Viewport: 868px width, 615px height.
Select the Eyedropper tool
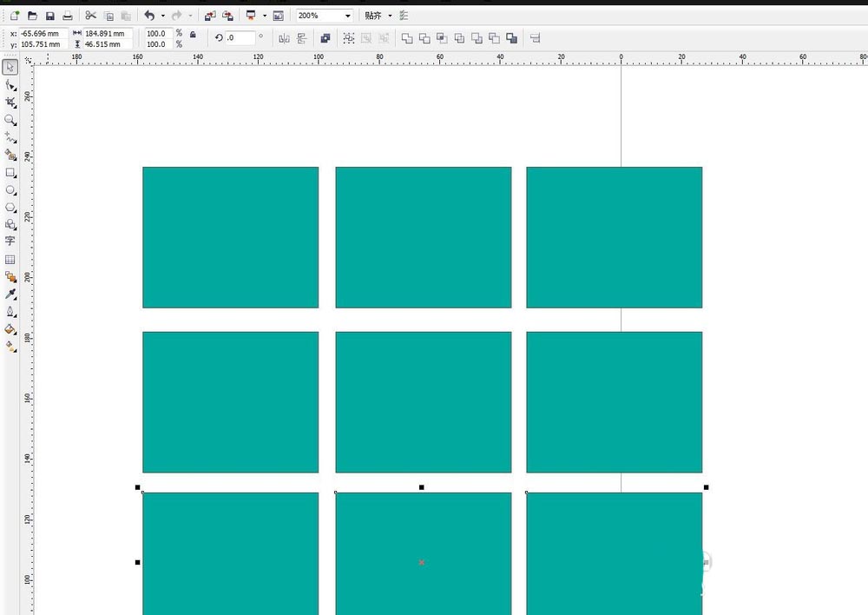click(10, 294)
